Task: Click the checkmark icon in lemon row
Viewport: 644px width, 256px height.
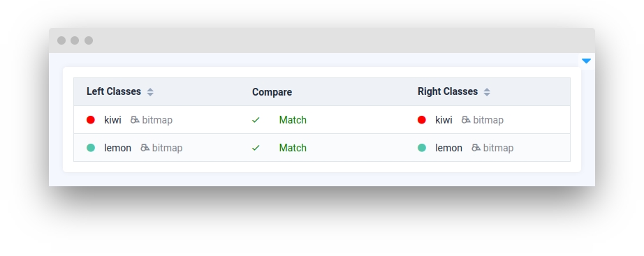Action: click(256, 148)
